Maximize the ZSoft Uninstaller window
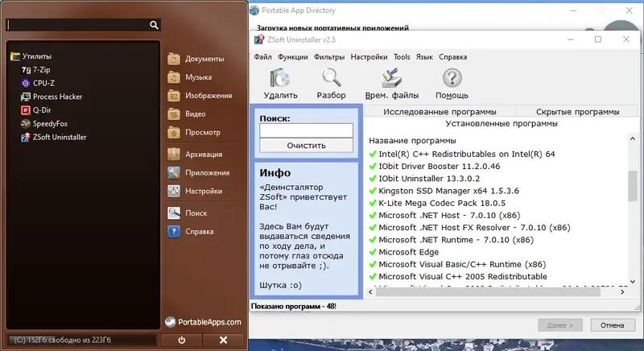The height and width of the screenshot is (351, 644). pyautogui.click(x=598, y=39)
